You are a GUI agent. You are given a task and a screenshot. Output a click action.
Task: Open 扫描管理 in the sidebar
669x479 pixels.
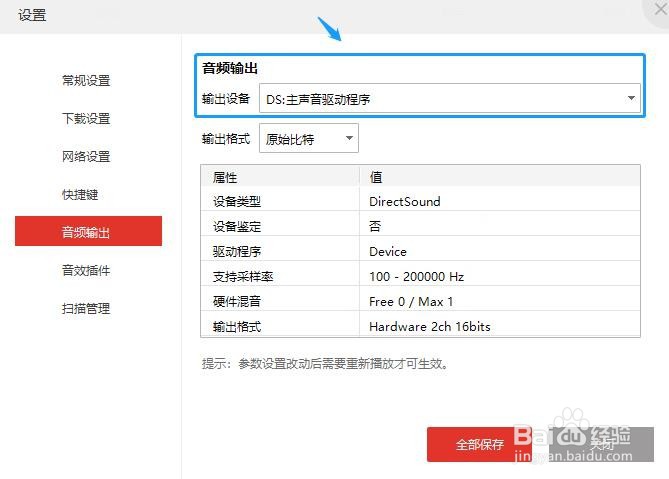(x=86, y=309)
